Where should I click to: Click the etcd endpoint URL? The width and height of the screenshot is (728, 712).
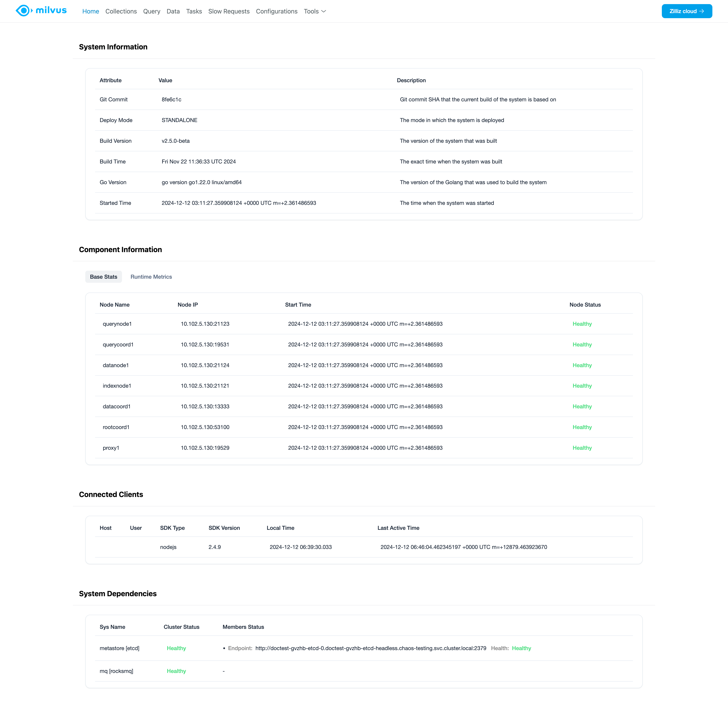(371, 648)
